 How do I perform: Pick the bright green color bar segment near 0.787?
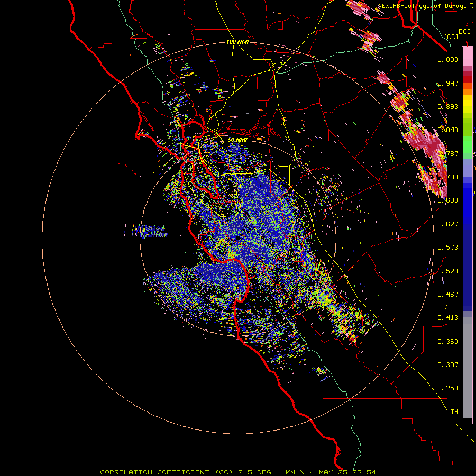[x=467, y=144]
